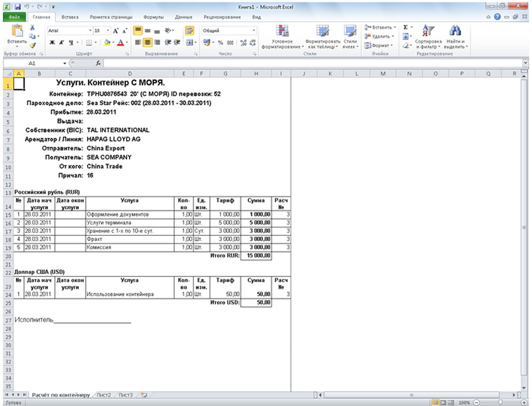The image size is (532, 406).
Task: Click the Format Painter brush icon
Action: (x=32, y=45)
